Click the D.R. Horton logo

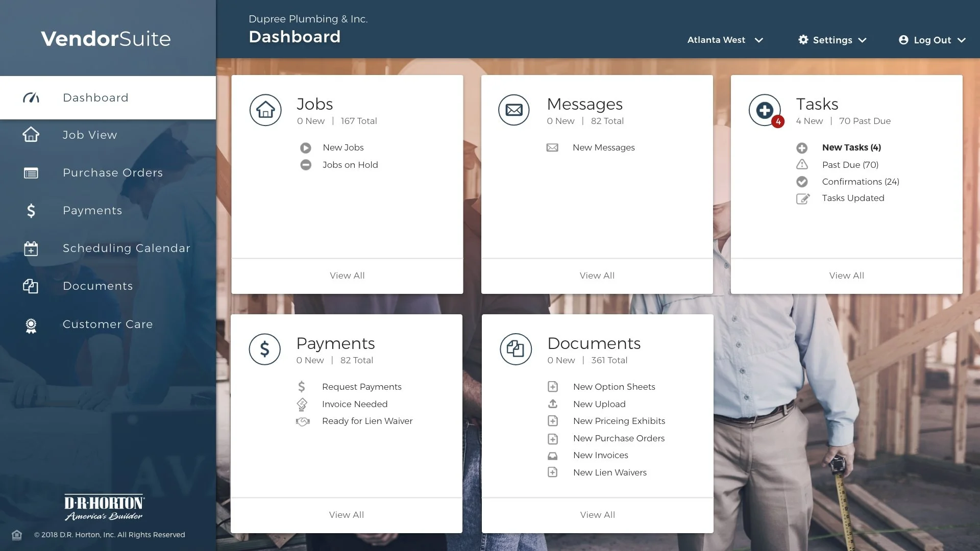pyautogui.click(x=104, y=507)
